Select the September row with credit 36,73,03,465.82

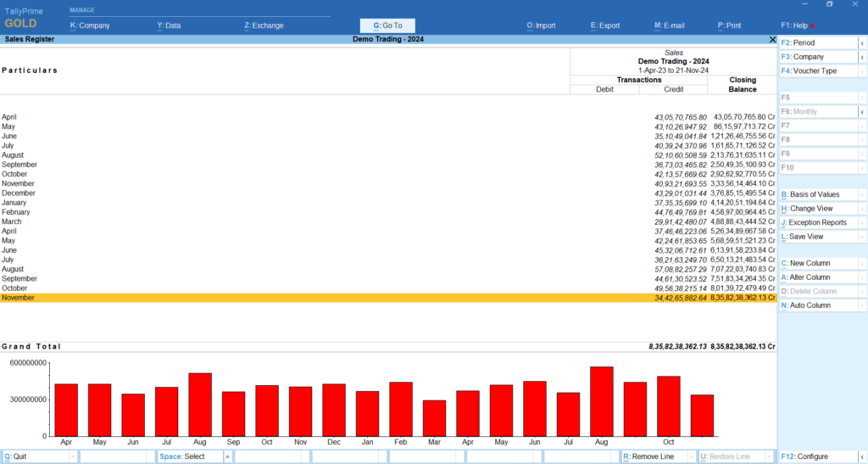click(x=388, y=165)
